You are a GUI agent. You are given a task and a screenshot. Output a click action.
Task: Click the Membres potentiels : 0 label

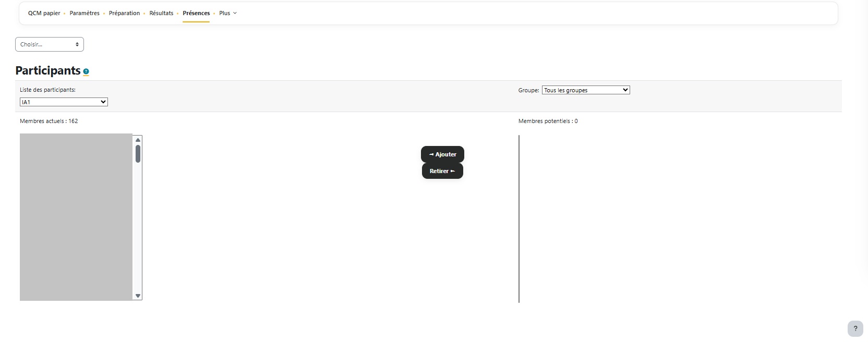pos(548,121)
